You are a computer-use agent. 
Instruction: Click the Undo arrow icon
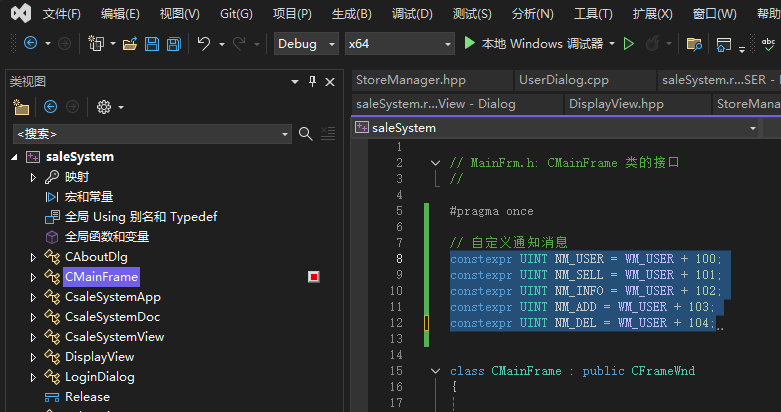point(204,44)
